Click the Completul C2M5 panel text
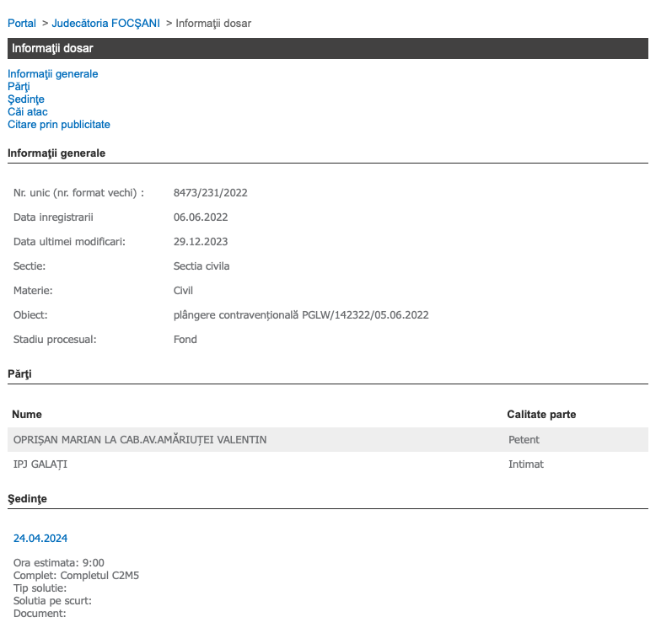The image size is (661, 644). (x=76, y=576)
